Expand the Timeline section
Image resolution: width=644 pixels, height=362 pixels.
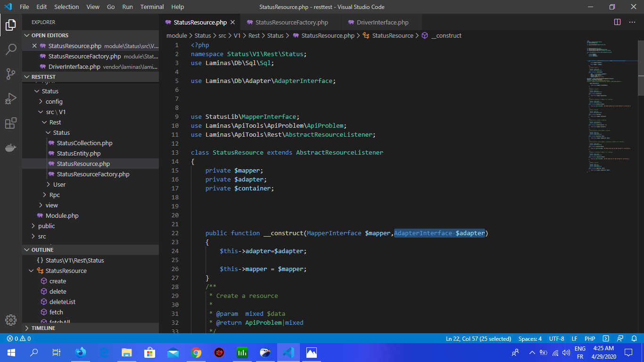tap(43, 328)
